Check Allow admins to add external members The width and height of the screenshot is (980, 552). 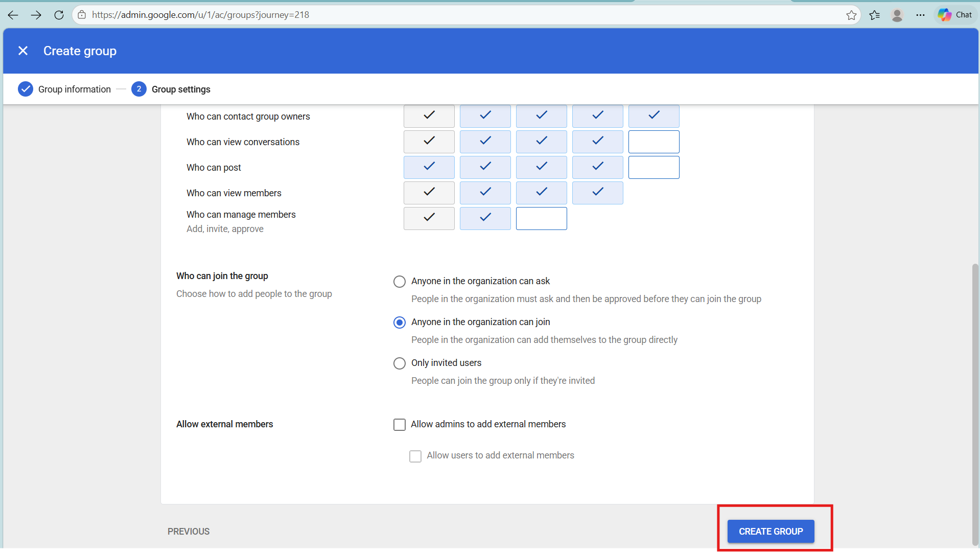tap(400, 425)
